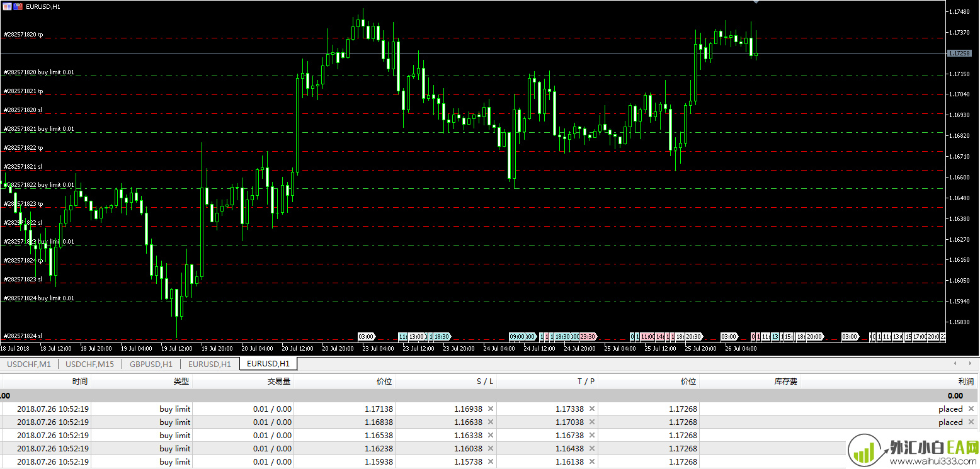Image resolution: width=980 pixels, height=469 pixels.
Task: Click the × icon next to S/L 1.16038
Action: pyautogui.click(x=491, y=448)
